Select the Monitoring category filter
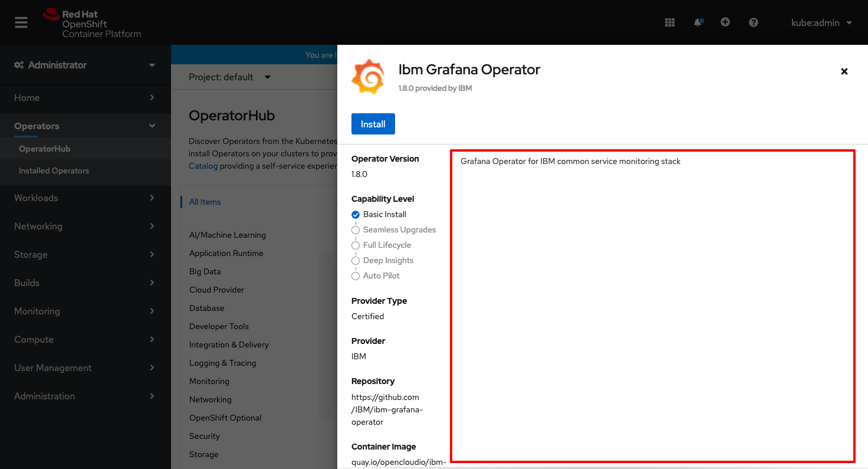Image resolution: width=868 pixels, height=469 pixels. pyautogui.click(x=209, y=381)
